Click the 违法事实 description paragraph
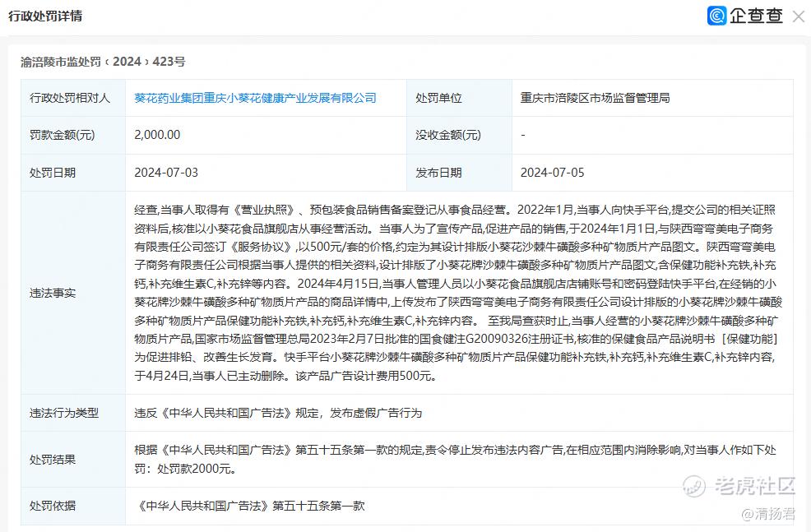Image resolution: width=811 pixels, height=532 pixels. pyautogui.click(x=458, y=293)
